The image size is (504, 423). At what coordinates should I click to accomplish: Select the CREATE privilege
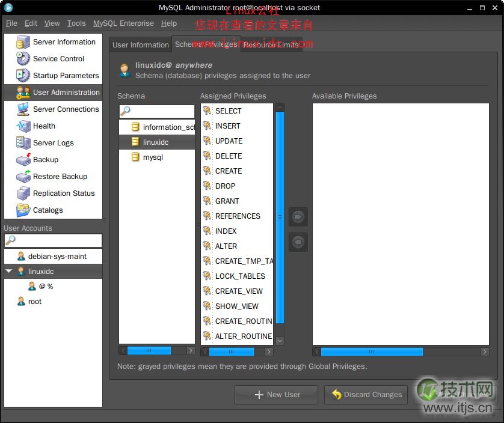point(237,171)
